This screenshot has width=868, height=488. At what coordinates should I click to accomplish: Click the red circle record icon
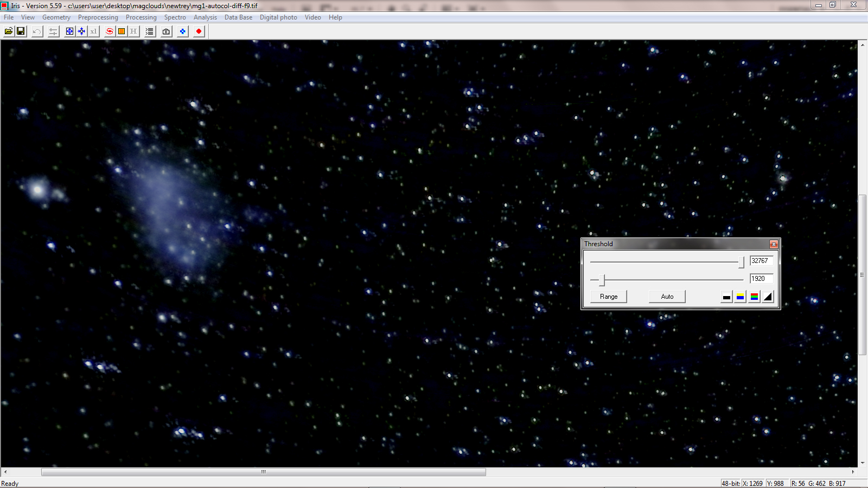point(199,31)
